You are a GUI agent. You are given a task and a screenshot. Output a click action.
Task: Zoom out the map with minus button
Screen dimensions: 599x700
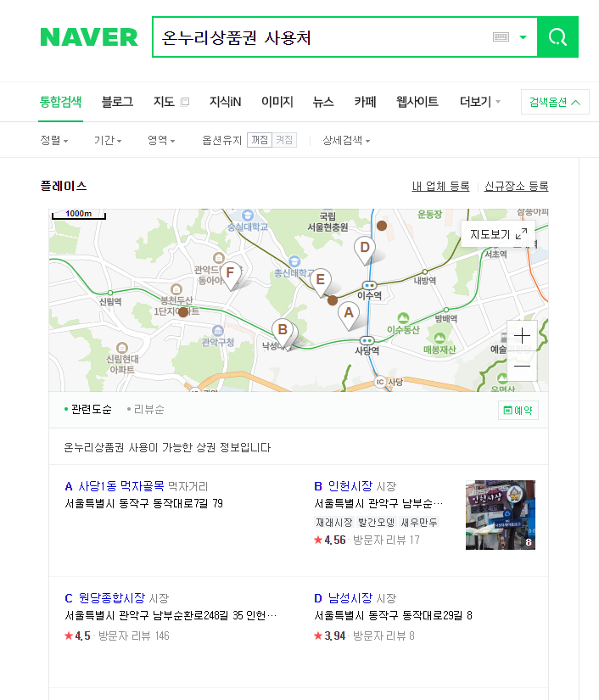[522, 366]
